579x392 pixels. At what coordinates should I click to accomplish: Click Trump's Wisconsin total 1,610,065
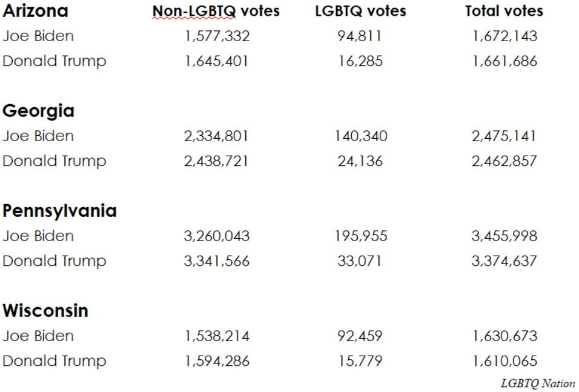coord(505,361)
